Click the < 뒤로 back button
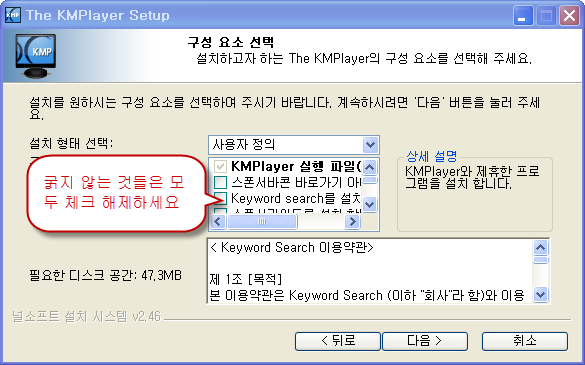The height and width of the screenshot is (365, 585). coord(338,341)
